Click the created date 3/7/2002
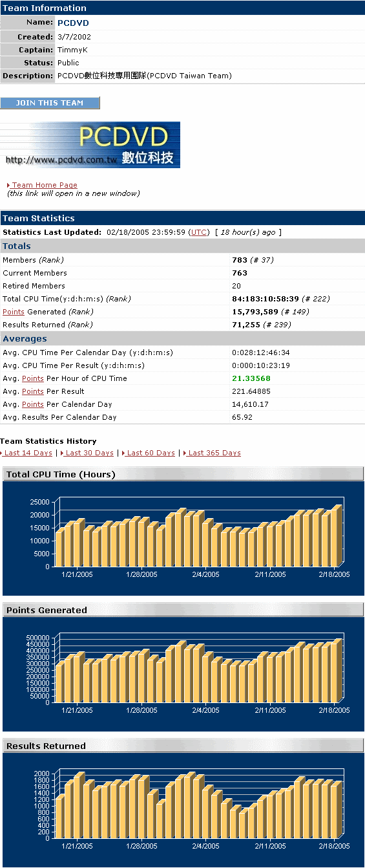The width and height of the screenshot is (365, 868). coord(74,37)
